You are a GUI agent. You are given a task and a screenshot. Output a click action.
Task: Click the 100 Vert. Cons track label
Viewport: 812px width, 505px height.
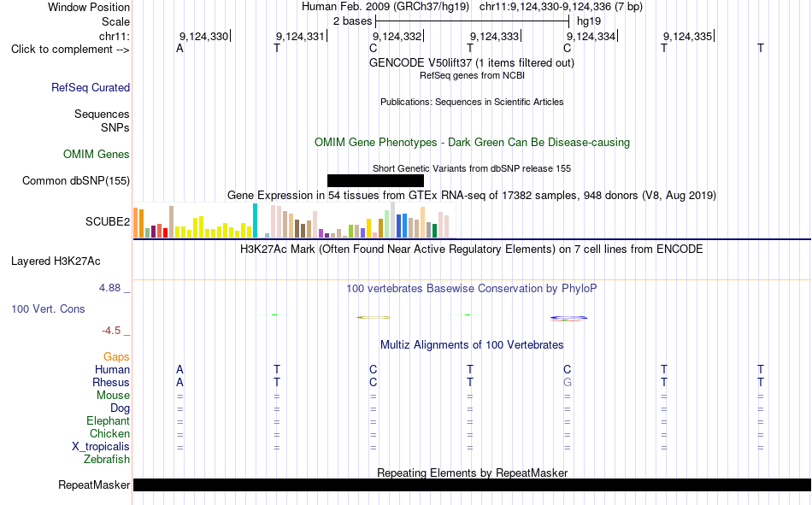(x=48, y=309)
